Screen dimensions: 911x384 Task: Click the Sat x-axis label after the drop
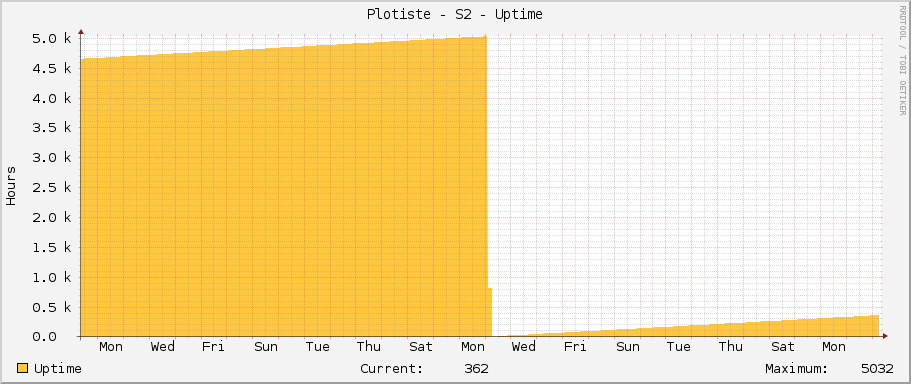pyautogui.click(x=783, y=347)
